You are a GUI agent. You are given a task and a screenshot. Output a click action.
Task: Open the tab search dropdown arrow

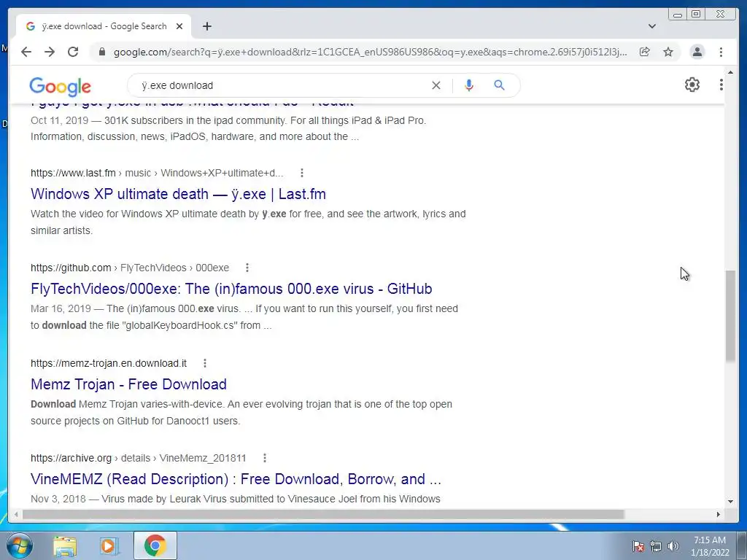[x=652, y=26]
